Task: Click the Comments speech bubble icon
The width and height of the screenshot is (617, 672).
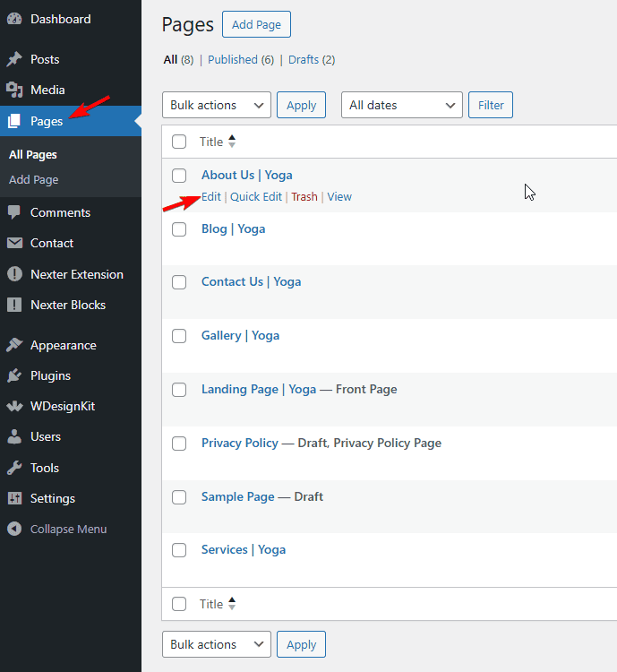Action: coord(14,212)
